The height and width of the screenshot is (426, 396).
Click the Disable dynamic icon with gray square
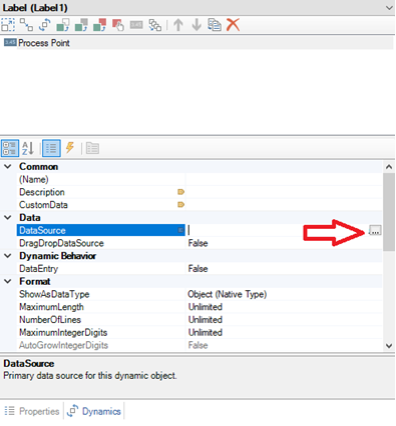[81, 25]
